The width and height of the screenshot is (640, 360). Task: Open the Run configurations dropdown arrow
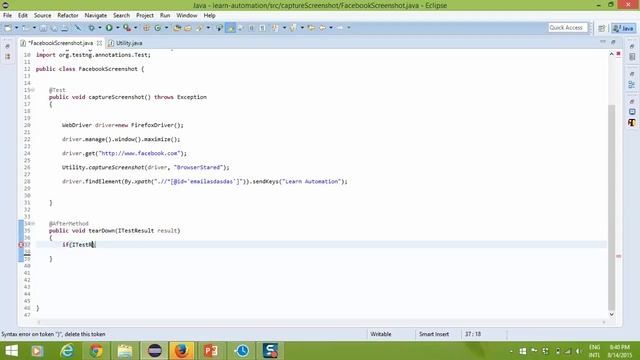click(118, 28)
